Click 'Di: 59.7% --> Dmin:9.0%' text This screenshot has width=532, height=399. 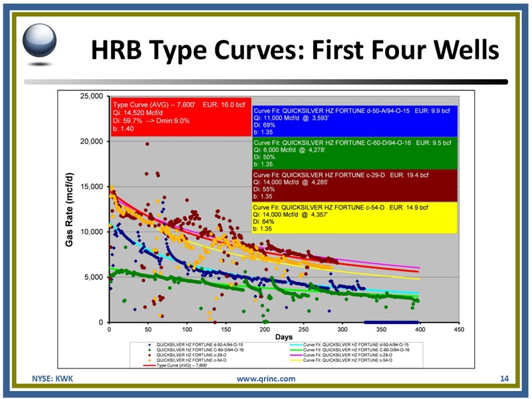click(151, 121)
